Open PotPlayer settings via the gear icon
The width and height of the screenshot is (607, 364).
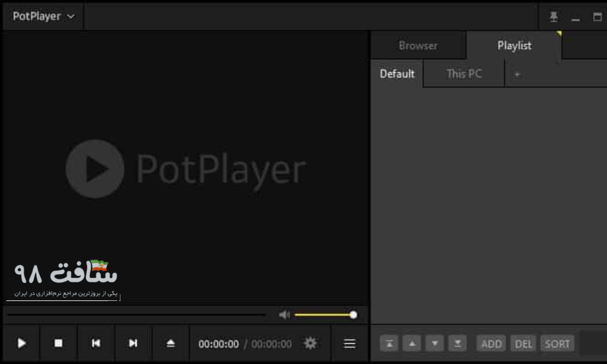pos(310,343)
